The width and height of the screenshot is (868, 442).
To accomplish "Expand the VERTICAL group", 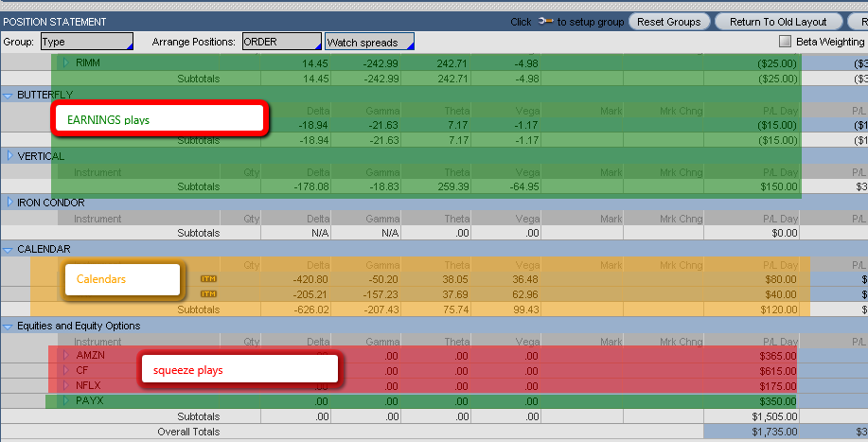I will click(9, 156).
